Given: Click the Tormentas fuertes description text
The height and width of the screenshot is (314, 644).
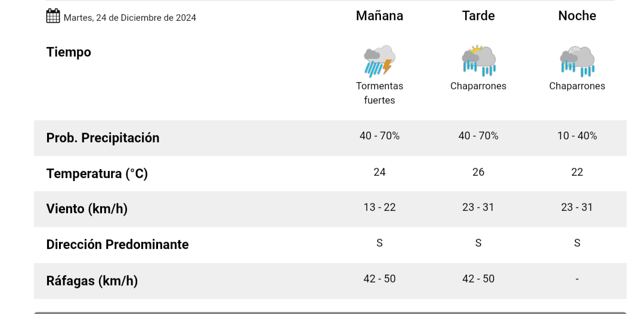Looking at the screenshot, I should [379, 93].
